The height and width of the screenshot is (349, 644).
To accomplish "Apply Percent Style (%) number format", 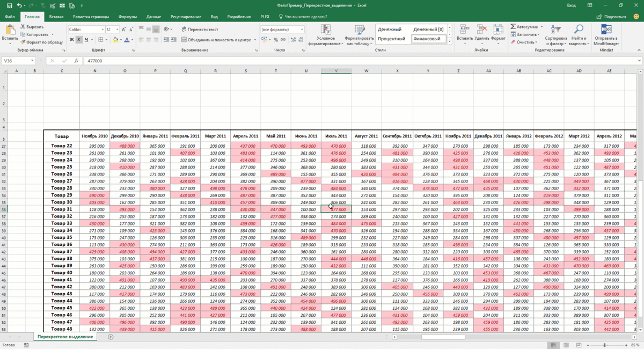I will coord(275,40).
